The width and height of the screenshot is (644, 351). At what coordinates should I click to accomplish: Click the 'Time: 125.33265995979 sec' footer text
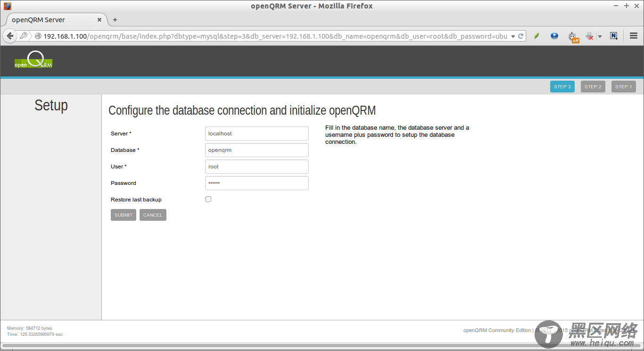click(x=35, y=334)
